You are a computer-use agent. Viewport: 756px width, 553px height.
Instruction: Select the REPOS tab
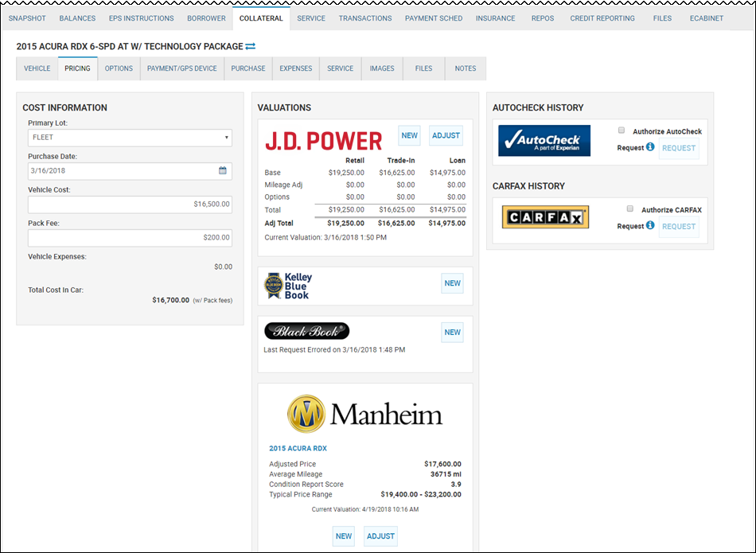543,18
